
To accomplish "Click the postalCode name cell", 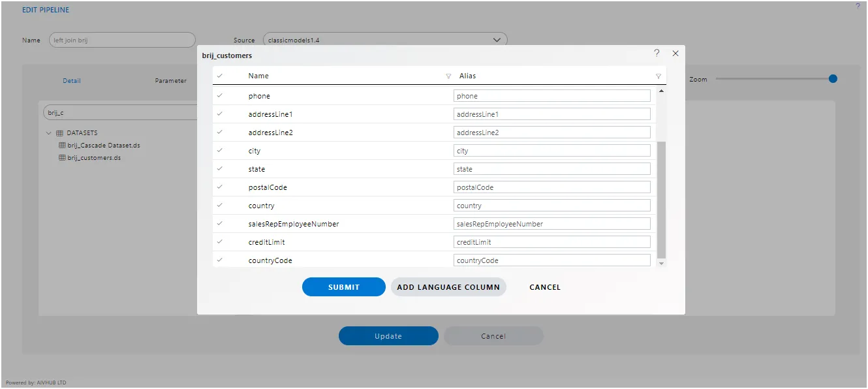I will (x=268, y=187).
